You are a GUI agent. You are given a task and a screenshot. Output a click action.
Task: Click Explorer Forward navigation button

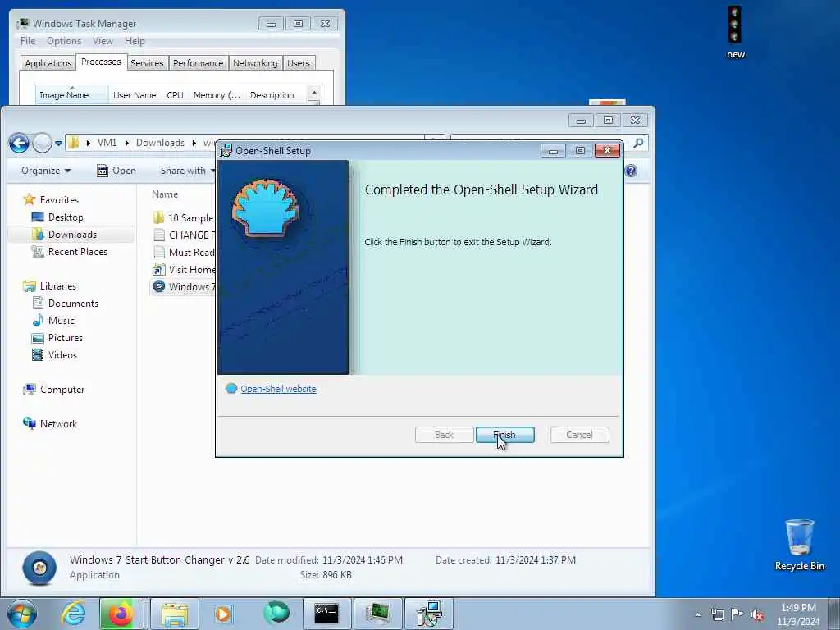pyautogui.click(x=42, y=143)
